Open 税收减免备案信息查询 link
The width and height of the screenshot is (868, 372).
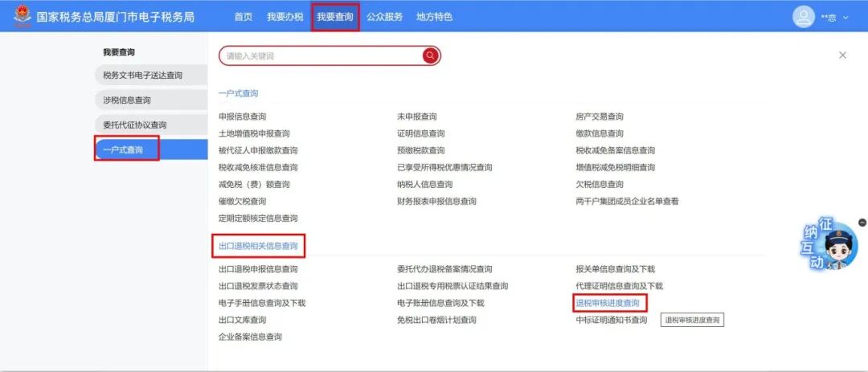(x=616, y=150)
